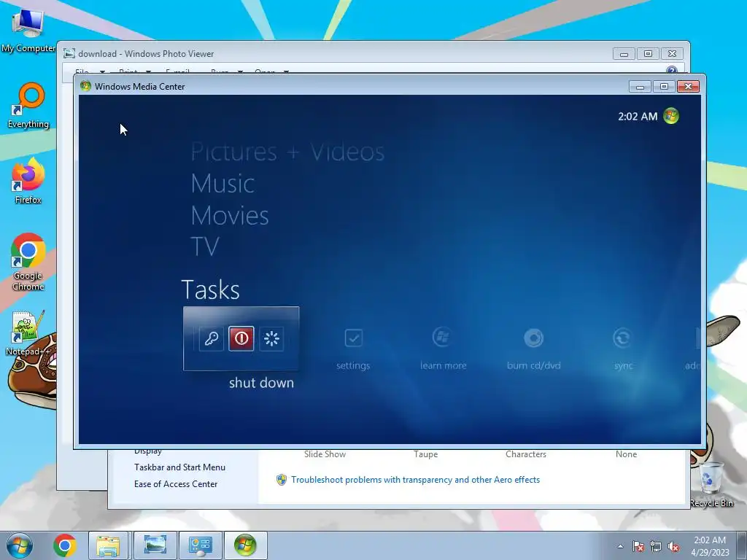Viewport: 747px width, 560px height.
Task: Open Troubleshoot problems with transparency link
Action: 415,480
